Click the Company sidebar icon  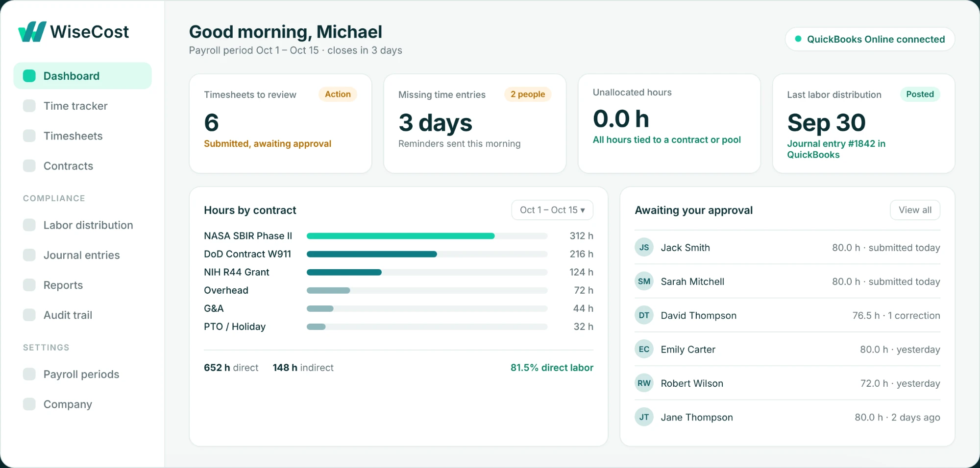(29, 404)
